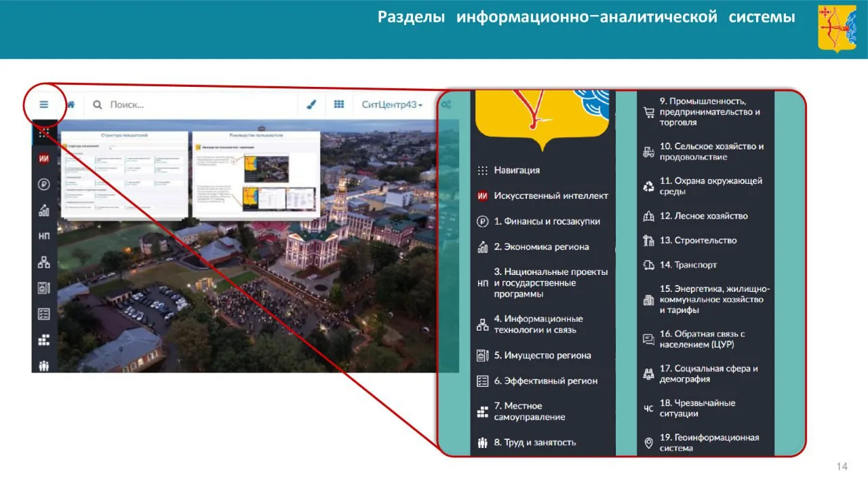The width and height of the screenshot is (868, 488).
Task: Expand the СитЦентр43 dropdown
Action: click(x=392, y=105)
